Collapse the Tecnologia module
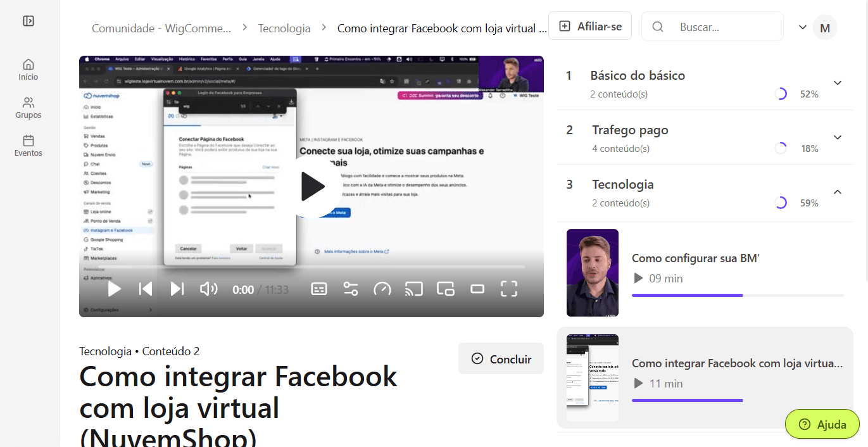 [x=838, y=192]
